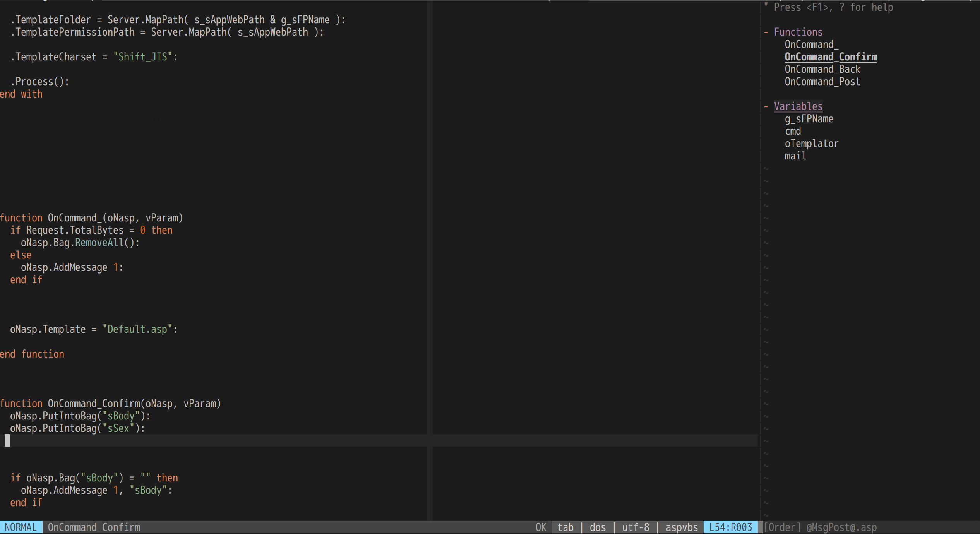Click the dos file format segment
The height and width of the screenshot is (534, 980).
pos(597,527)
